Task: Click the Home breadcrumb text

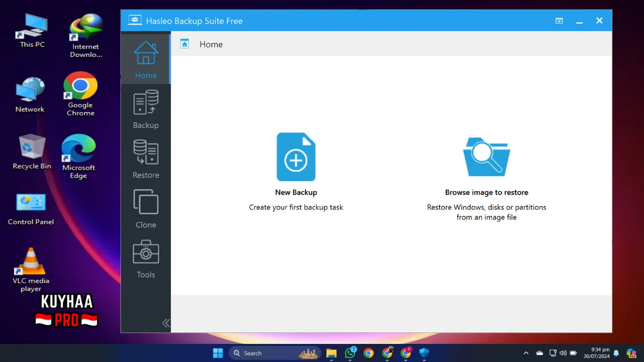Action: tap(211, 44)
